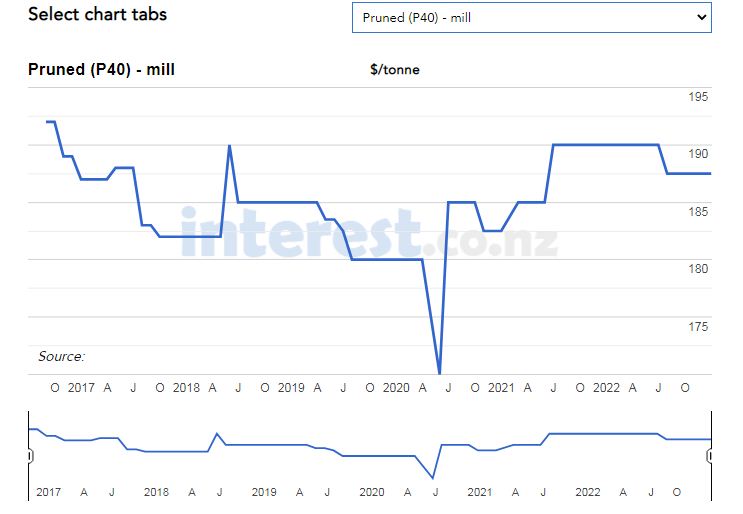Click the Source text in the chart
743x514 pixels.
[x=61, y=357]
